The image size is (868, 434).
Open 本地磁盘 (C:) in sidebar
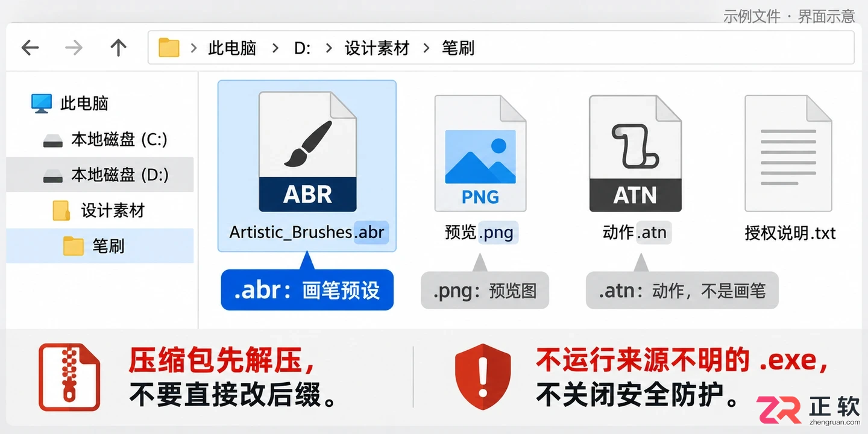(x=100, y=140)
